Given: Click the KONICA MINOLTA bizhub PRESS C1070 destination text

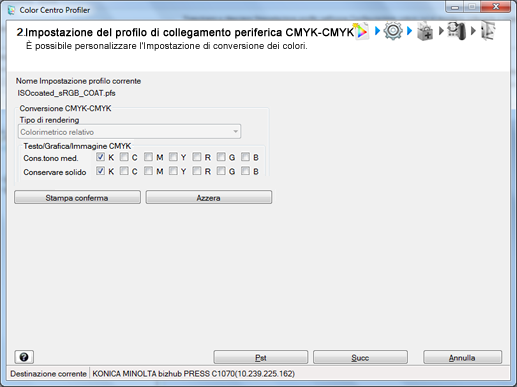Looking at the screenshot, I should click(x=193, y=374).
